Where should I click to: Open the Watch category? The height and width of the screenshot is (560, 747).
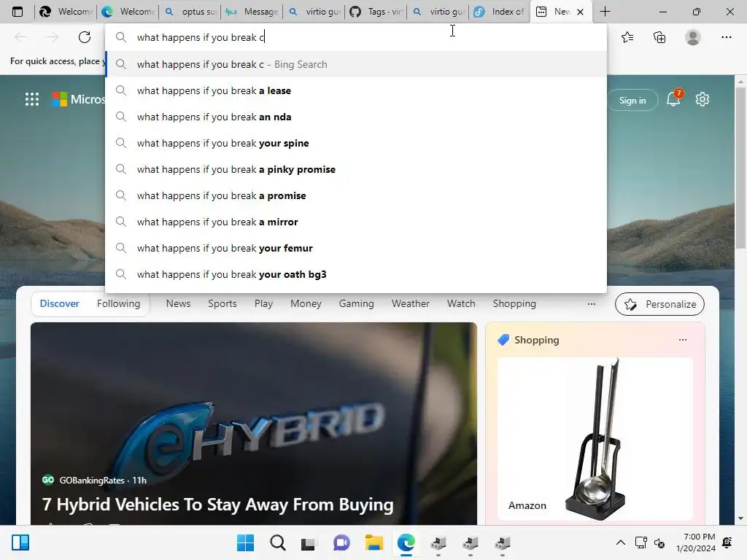click(x=461, y=303)
